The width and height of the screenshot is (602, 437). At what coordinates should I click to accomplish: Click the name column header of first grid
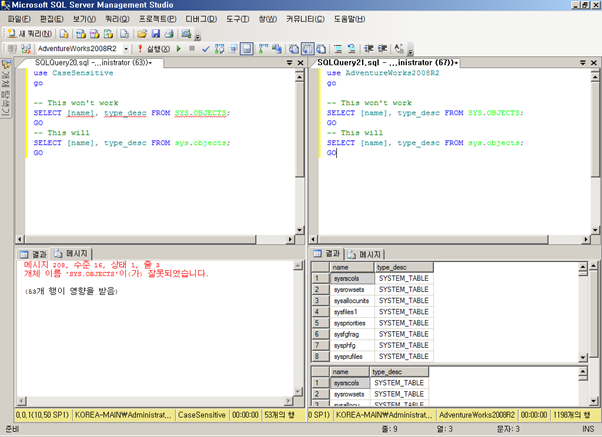(352, 267)
